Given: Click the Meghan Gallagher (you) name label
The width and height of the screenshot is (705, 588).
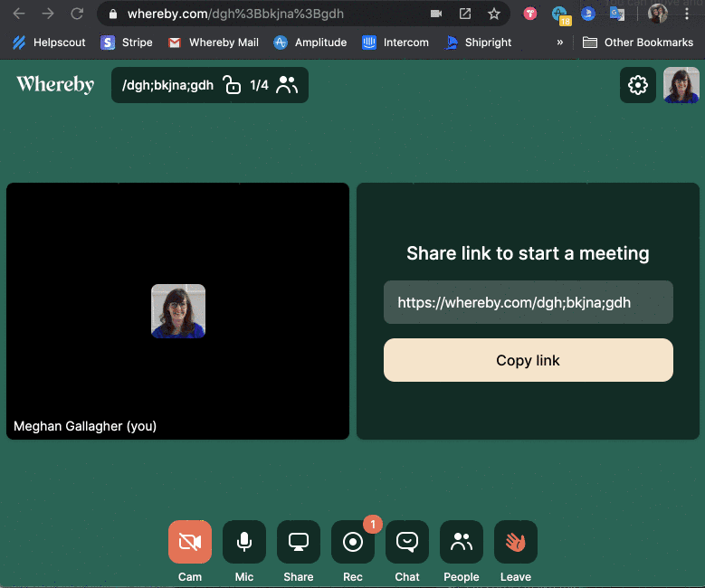Looking at the screenshot, I should pyautogui.click(x=85, y=426).
